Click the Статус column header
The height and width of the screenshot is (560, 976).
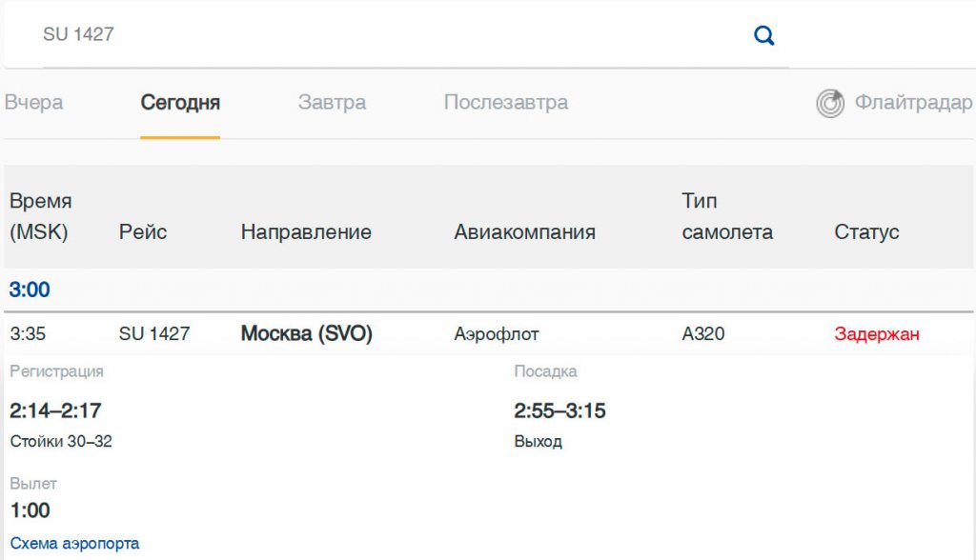coord(866,232)
